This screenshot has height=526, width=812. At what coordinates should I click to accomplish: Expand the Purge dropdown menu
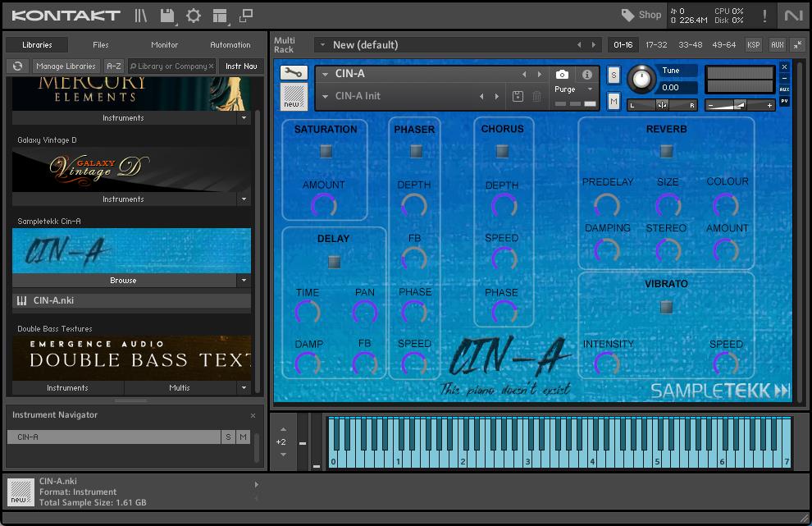click(x=589, y=89)
